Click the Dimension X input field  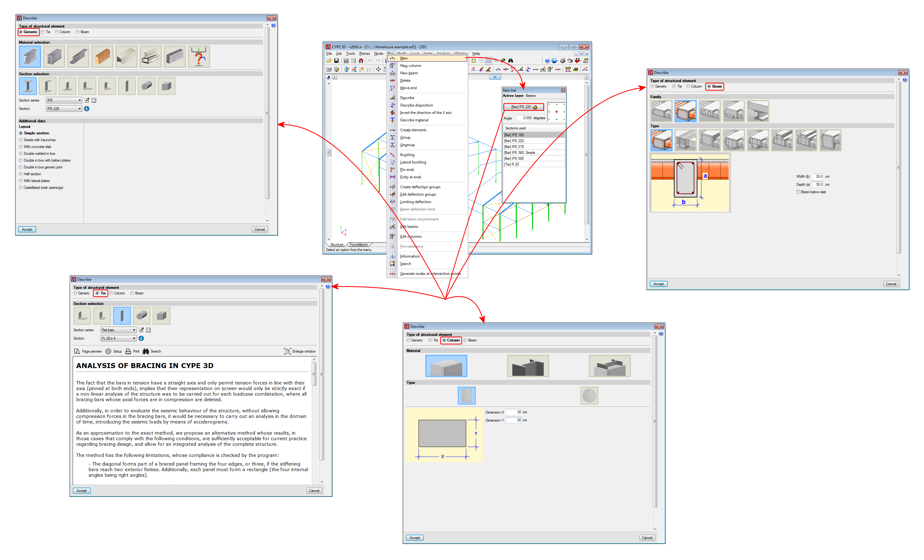[x=514, y=412]
